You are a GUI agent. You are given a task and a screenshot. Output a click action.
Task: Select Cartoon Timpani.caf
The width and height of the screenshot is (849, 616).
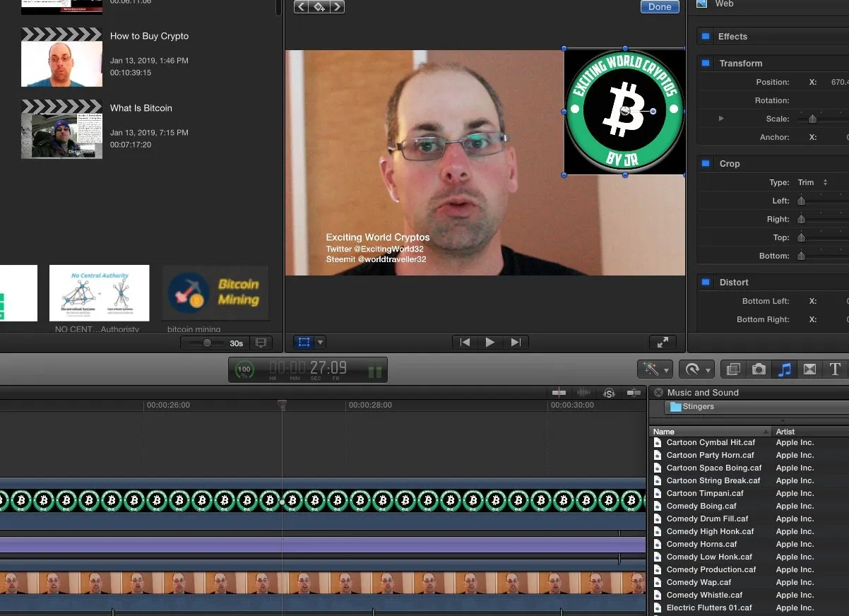pos(705,494)
